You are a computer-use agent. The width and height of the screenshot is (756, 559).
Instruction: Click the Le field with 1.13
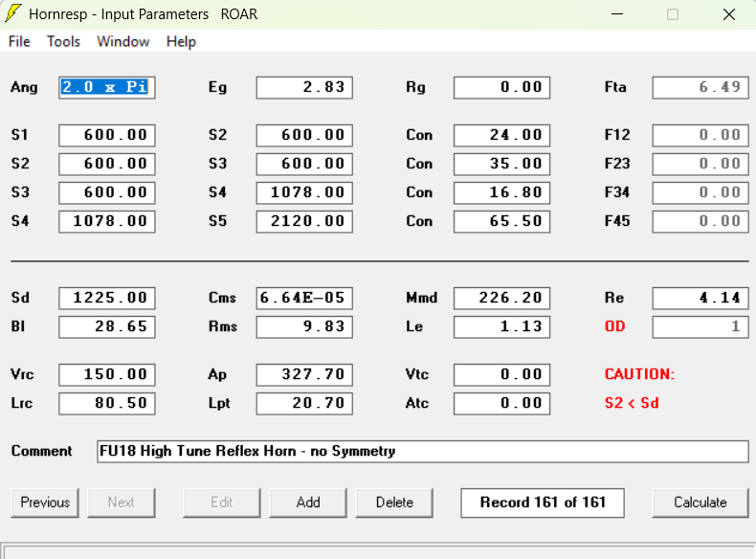point(501,326)
